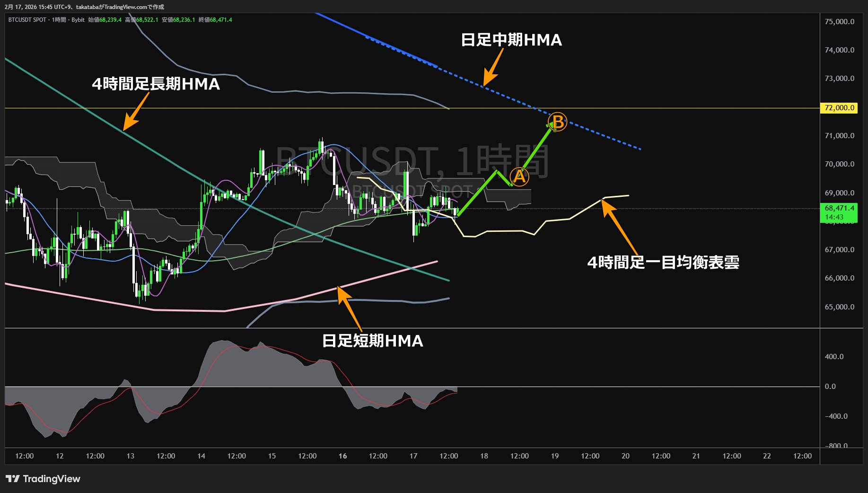Viewport: 868px width, 493px height.
Task: Click date label 17 on time axis
Action: [413, 456]
